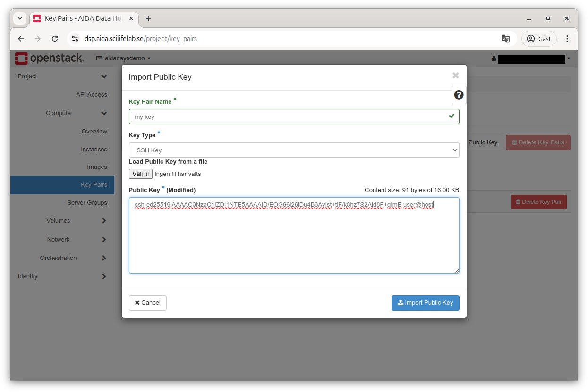
Task: Cancel the import dialog
Action: click(147, 303)
